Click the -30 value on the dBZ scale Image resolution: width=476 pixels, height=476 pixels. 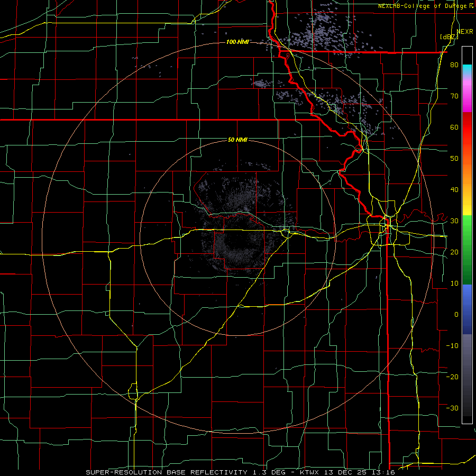click(x=452, y=408)
